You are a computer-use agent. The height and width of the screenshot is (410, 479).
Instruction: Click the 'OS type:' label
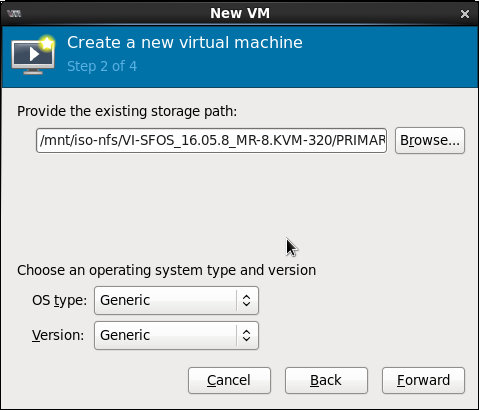point(59,300)
